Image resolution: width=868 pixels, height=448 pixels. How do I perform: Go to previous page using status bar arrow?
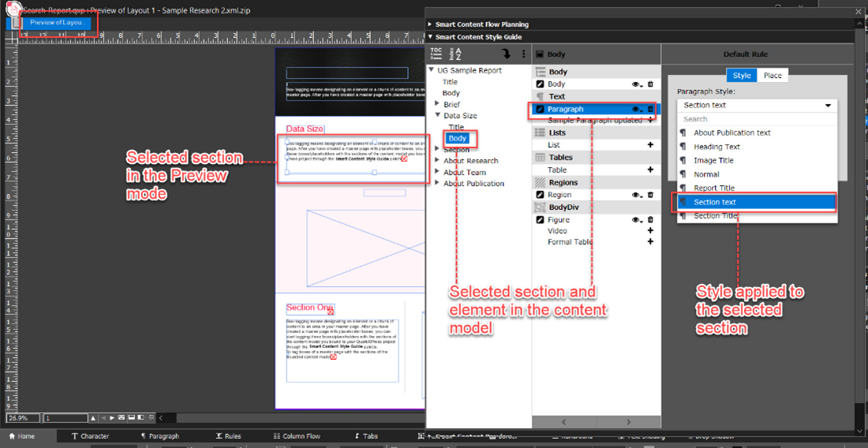coord(103,418)
